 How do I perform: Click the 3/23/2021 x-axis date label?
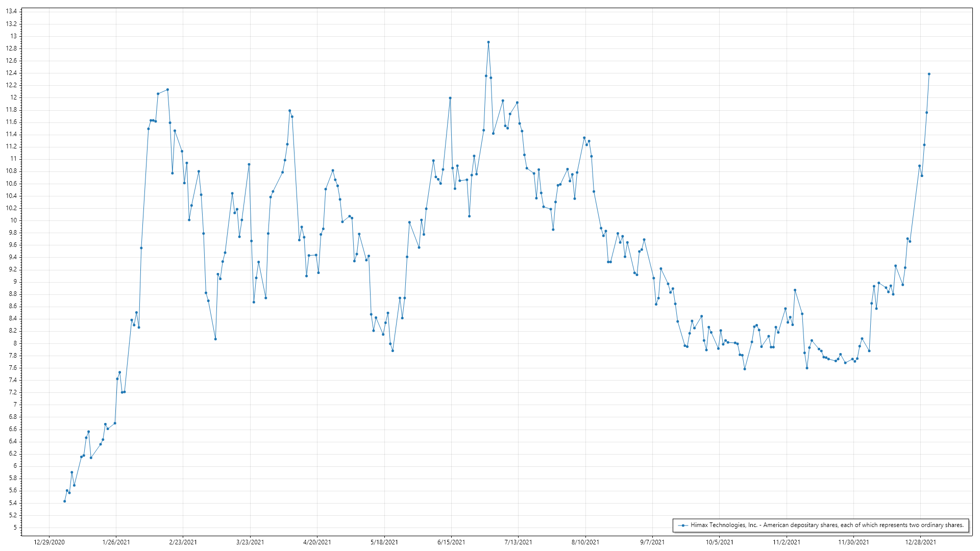250,542
